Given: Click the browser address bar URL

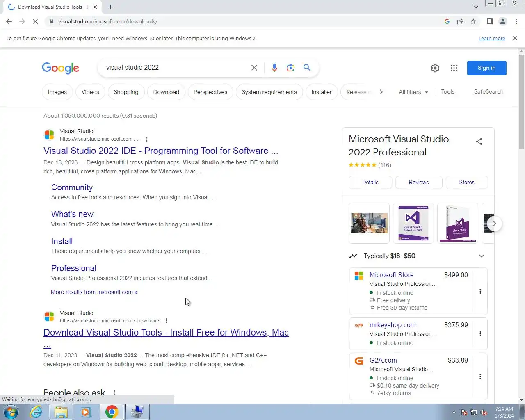Looking at the screenshot, I should (x=108, y=21).
